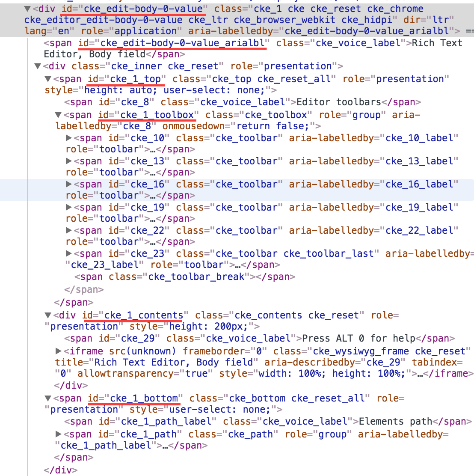Collapse the cke_1_contents div node
474x476 pixels.
[48, 315]
